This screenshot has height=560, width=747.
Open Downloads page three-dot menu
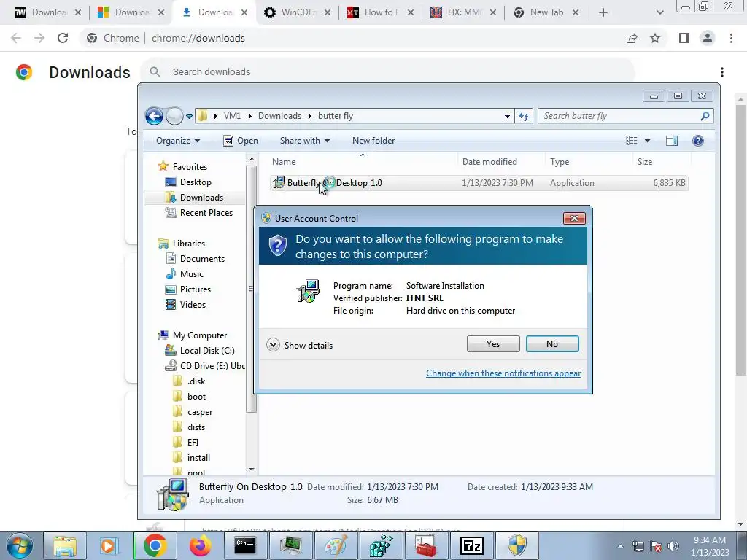[722, 72]
